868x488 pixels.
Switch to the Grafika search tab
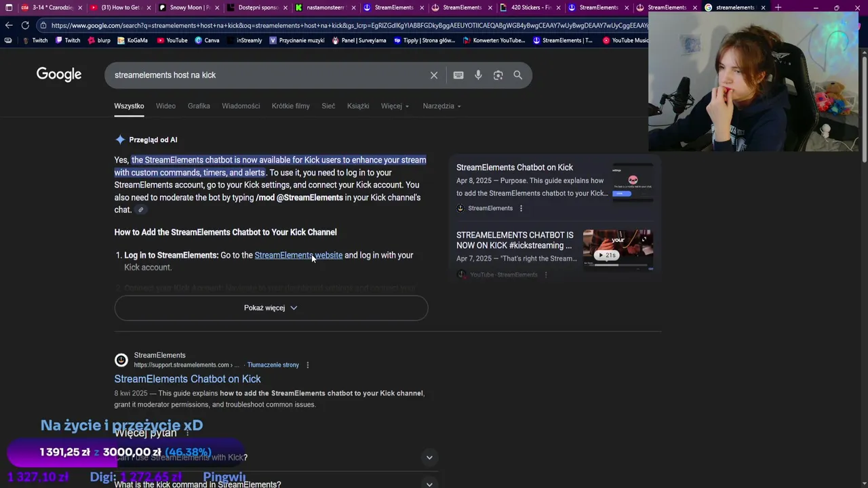[x=199, y=106]
